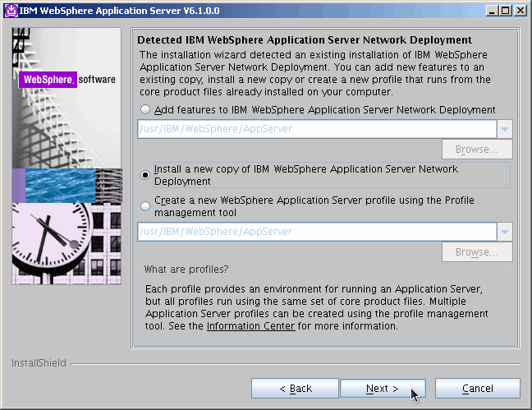Viewport: 532px width, 410px height.
Task: Select Create a new WebSphere profile option
Action: [145, 205]
